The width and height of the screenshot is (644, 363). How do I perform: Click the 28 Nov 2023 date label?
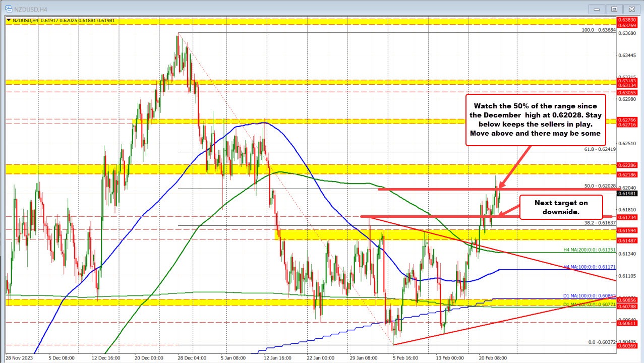pyautogui.click(x=19, y=357)
